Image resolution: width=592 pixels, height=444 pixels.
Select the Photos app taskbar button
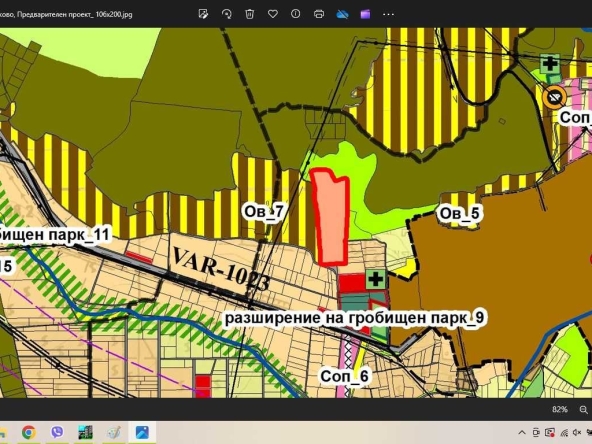(142, 432)
